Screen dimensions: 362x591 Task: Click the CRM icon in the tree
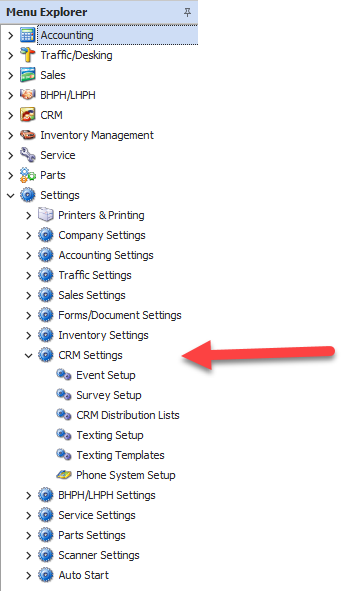[x=28, y=115]
